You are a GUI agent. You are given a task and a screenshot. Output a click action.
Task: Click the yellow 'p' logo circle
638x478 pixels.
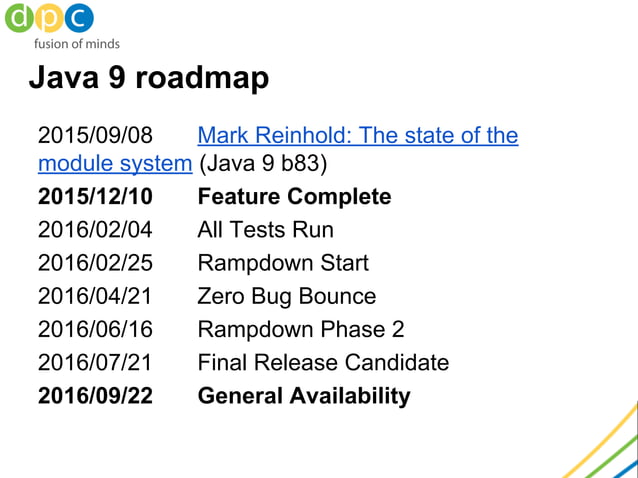point(49,18)
